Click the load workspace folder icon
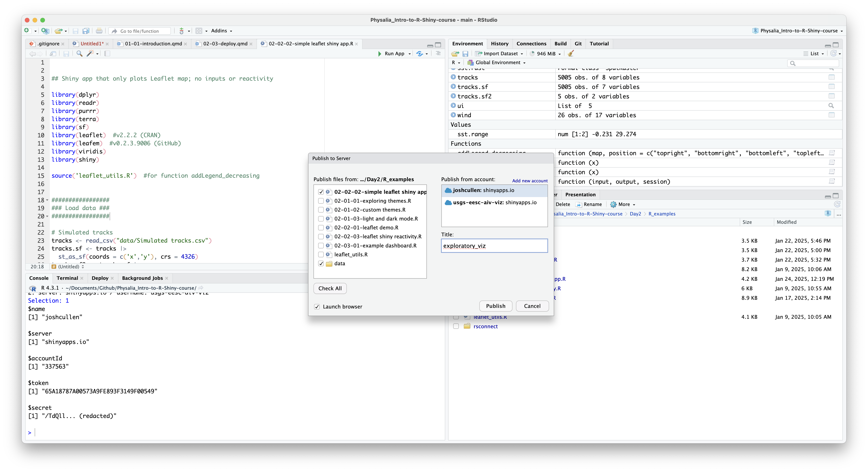 pyautogui.click(x=455, y=53)
